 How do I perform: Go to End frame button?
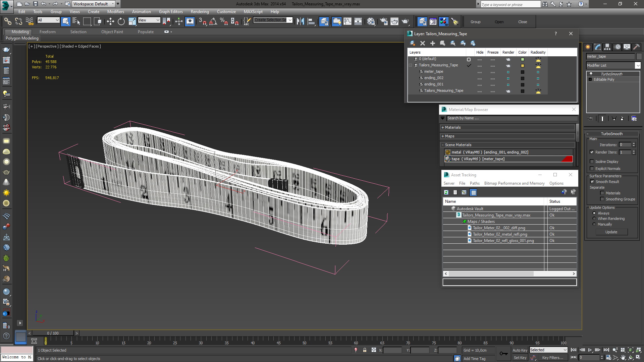(606, 350)
